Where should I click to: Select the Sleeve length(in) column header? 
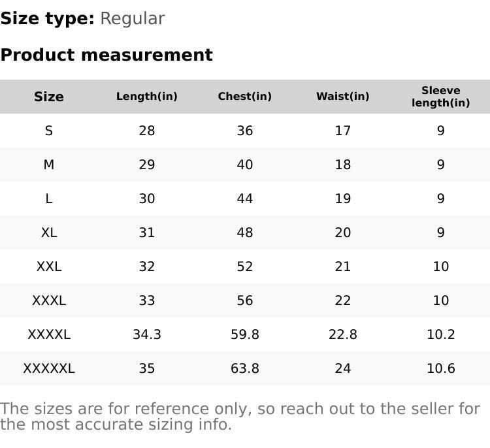pos(441,97)
